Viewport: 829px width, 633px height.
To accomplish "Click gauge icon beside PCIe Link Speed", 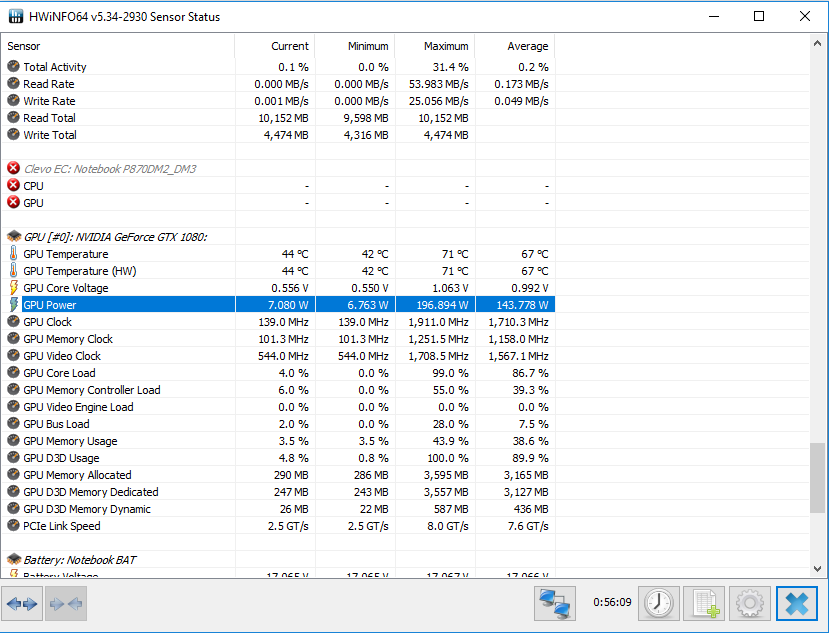I will (13, 526).
